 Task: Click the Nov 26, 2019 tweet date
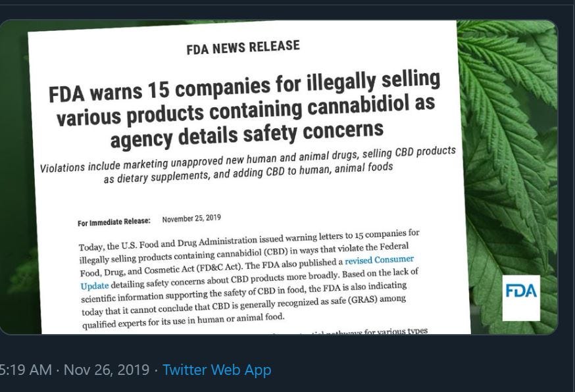[x=106, y=370]
